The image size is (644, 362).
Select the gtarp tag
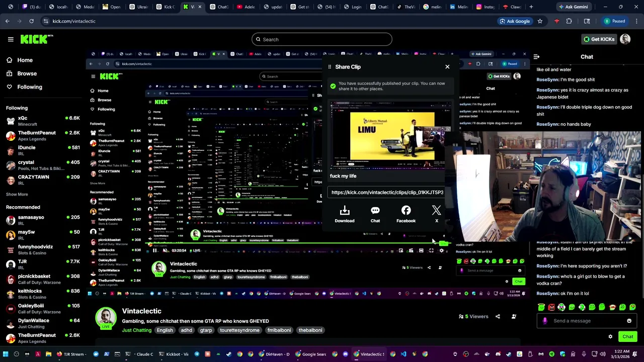point(206,330)
